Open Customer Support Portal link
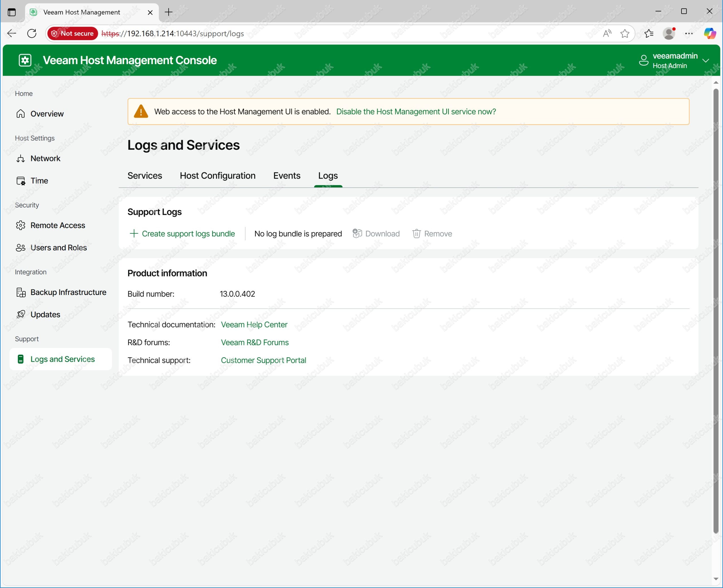 point(263,360)
